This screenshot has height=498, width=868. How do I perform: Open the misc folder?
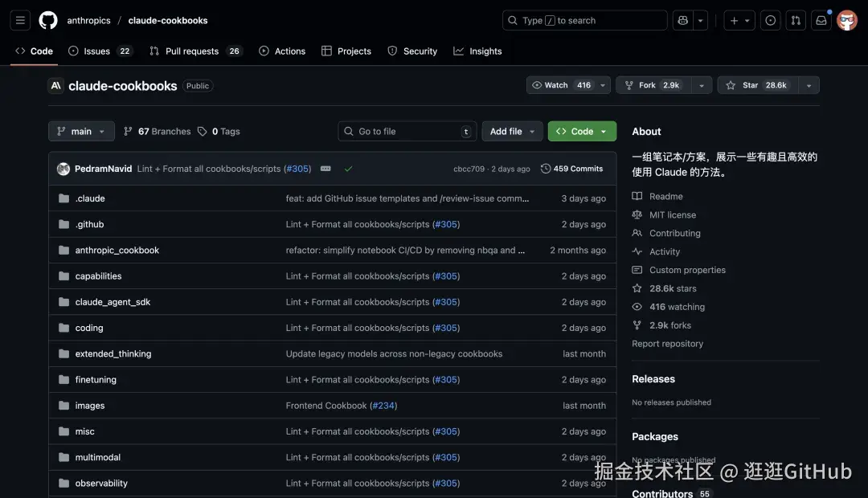[84, 431]
